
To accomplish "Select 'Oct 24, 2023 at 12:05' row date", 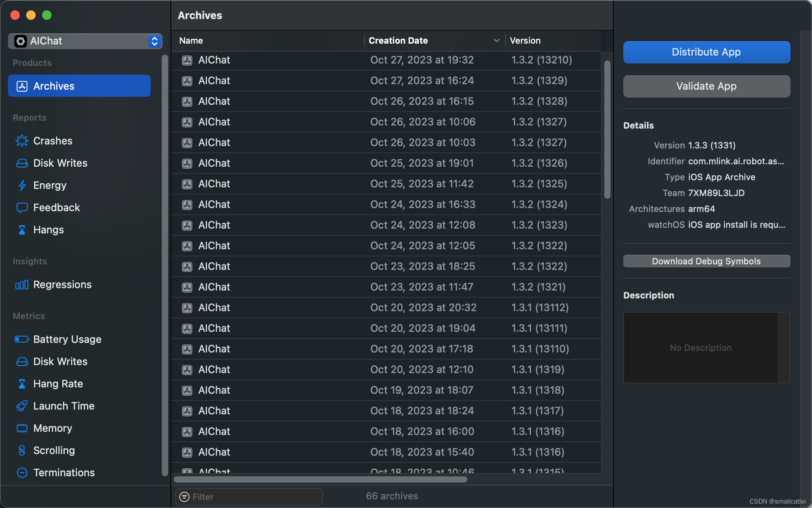I will coord(423,246).
